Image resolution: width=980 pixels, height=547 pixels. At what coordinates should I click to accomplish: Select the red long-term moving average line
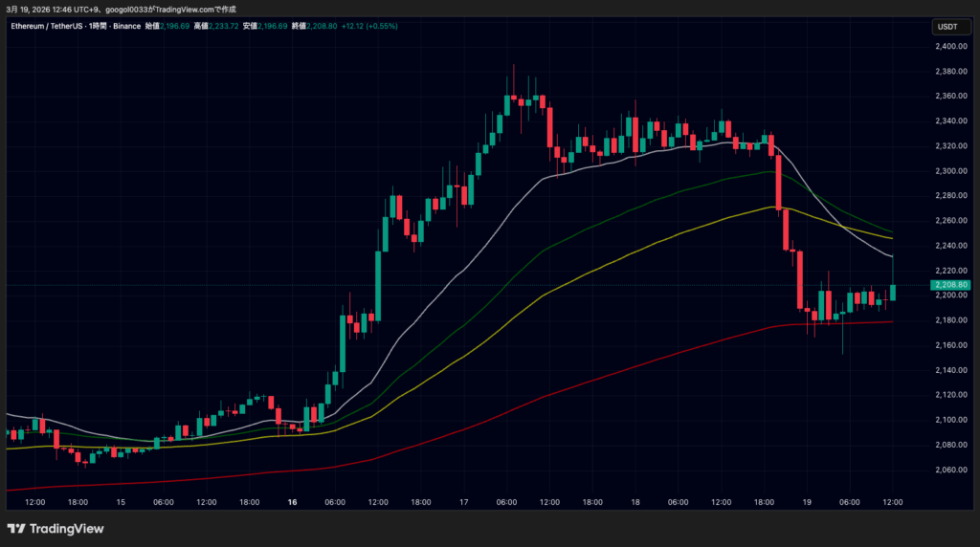coord(574,386)
